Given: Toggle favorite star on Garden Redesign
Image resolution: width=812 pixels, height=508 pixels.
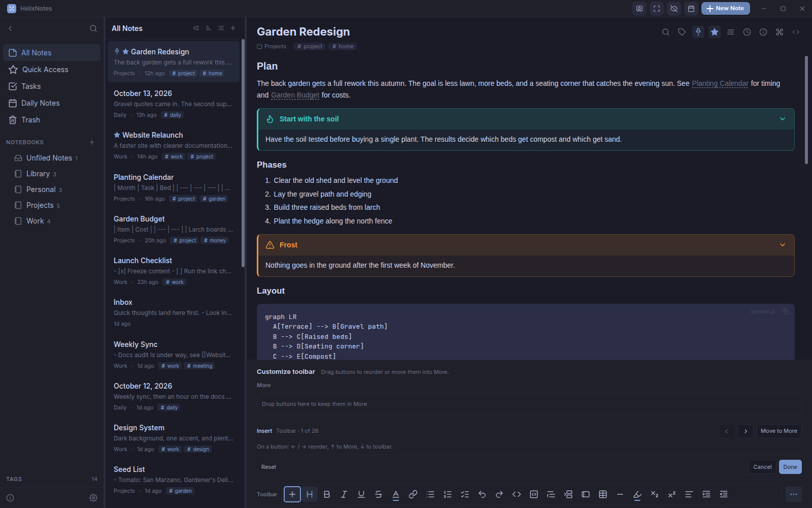Looking at the screenshot, I should [715, 32].
